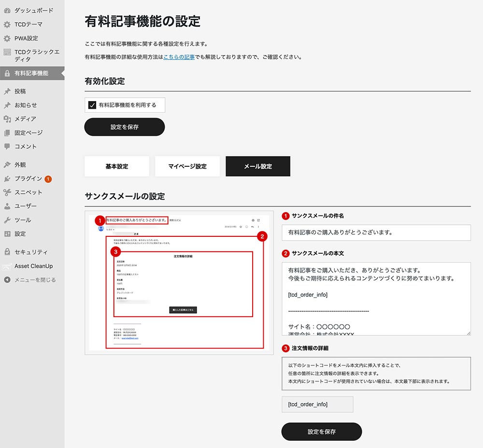The height and width of the screenshot is (448, 483).
Task: Click the lock icon for paid articles
Action: [x=7, y=73]
